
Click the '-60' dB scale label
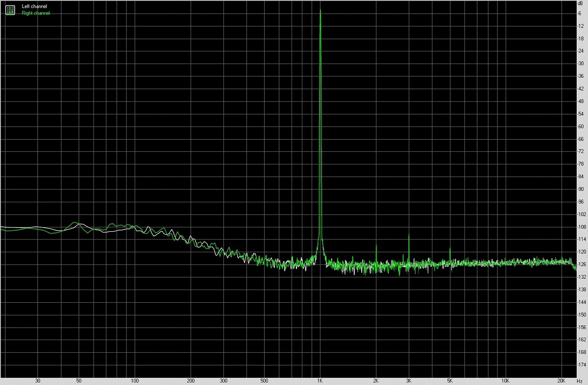tap(581, 126)
